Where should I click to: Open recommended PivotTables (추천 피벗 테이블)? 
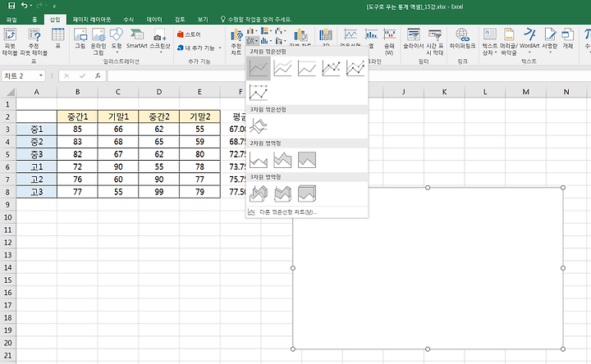(x=34, y=42)
